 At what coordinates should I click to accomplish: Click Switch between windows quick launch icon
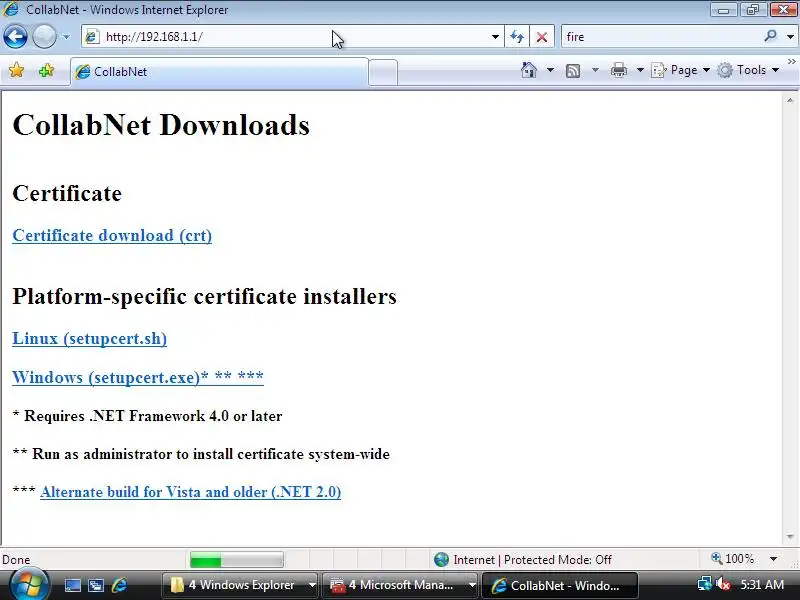tap(95, 586)
